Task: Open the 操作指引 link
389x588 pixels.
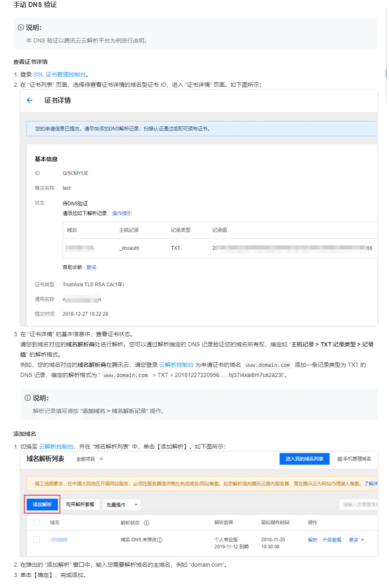Action: point(122,213)
